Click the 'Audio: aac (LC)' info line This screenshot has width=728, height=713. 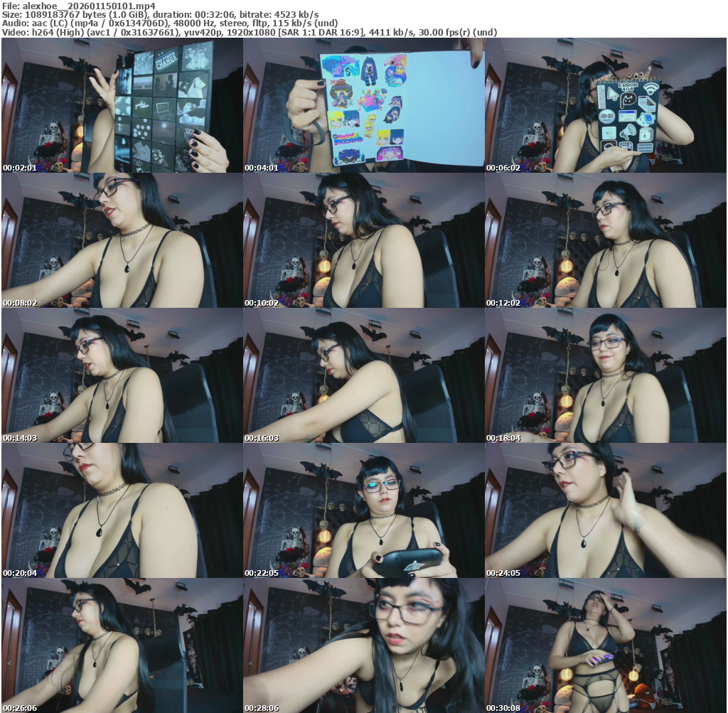point(170,23)
